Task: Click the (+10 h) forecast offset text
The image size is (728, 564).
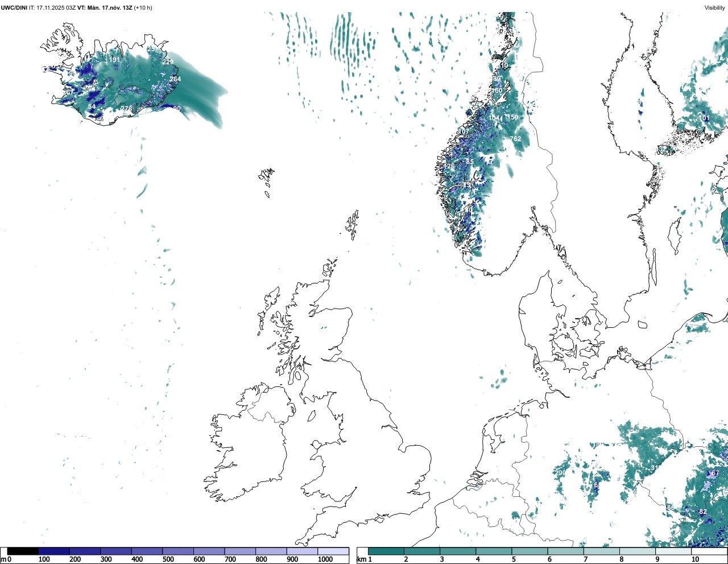Action: (143, 8)
